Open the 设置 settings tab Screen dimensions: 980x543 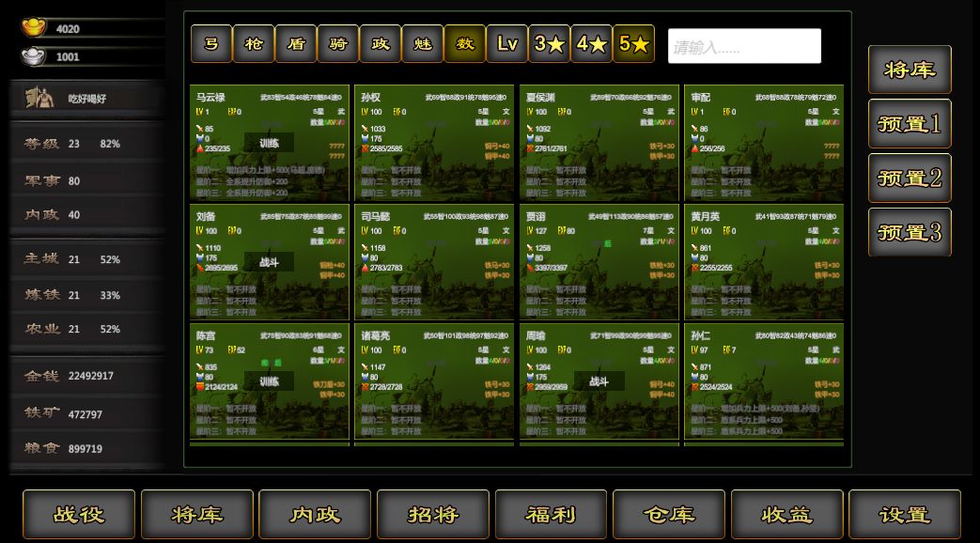(x=905, y=514)
